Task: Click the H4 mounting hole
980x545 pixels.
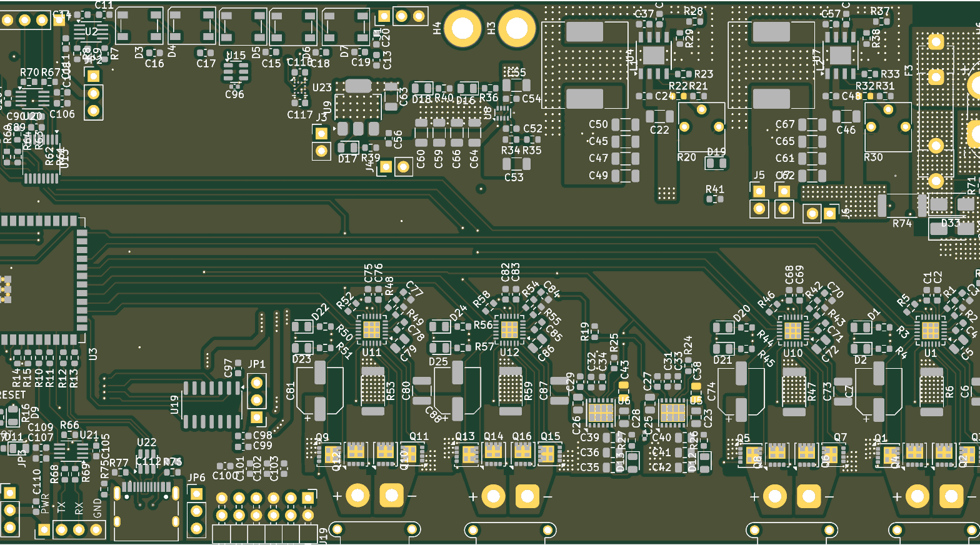Action: 462,28
